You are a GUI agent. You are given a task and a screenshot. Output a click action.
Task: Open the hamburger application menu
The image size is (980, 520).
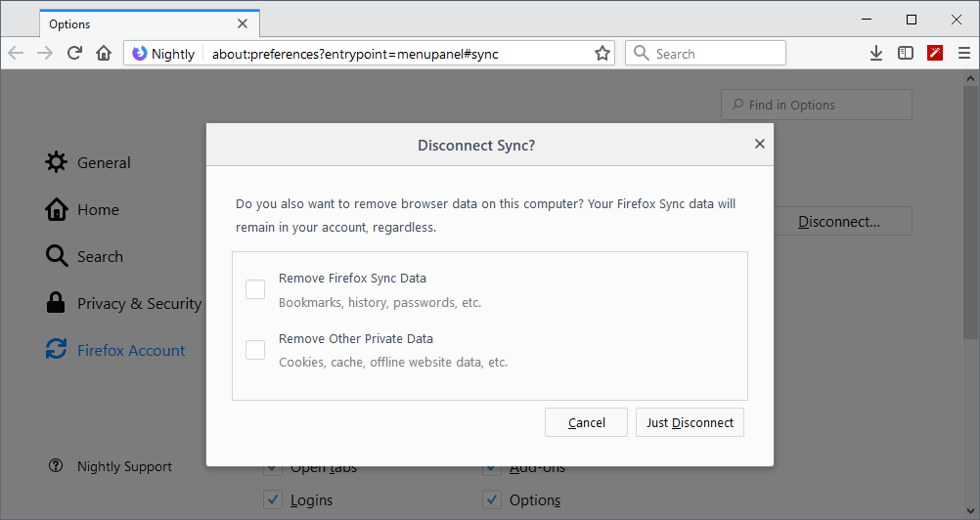964,53
